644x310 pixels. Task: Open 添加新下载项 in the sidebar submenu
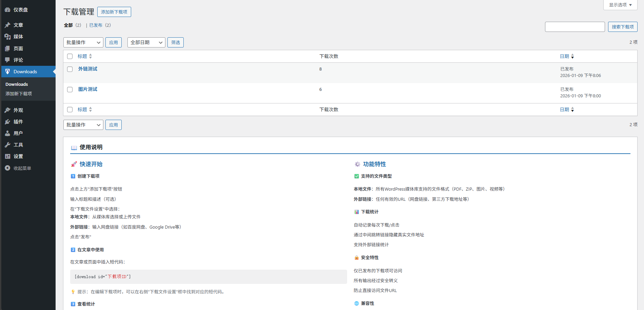[19, 94]
